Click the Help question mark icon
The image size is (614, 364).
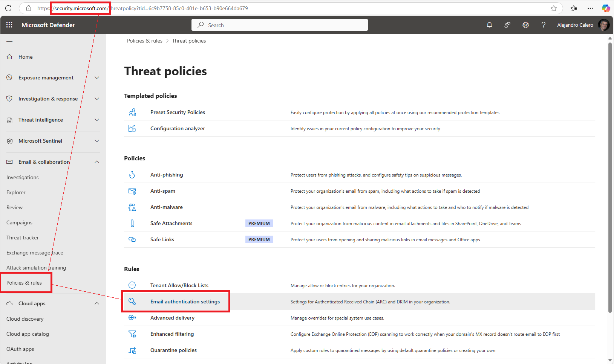(544, 25)
